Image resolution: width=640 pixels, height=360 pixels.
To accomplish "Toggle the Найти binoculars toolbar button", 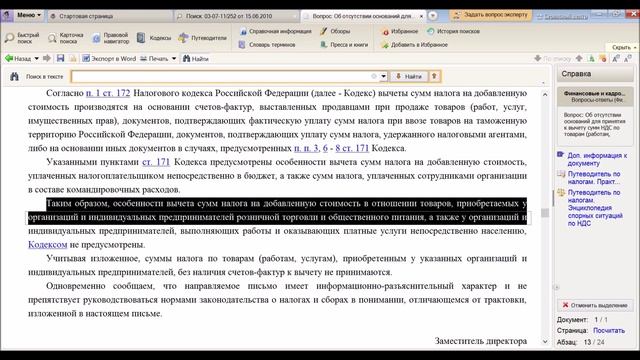I will (x=196, y=59).
